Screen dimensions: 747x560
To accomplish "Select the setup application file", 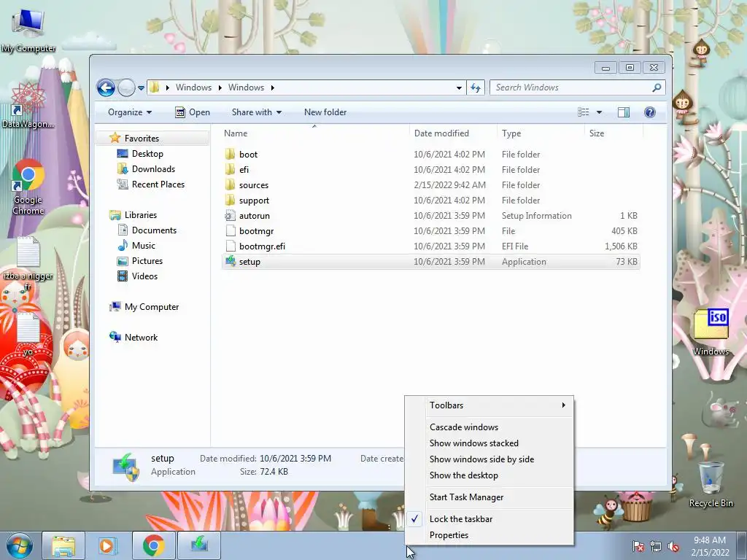I will pos(430,262).
